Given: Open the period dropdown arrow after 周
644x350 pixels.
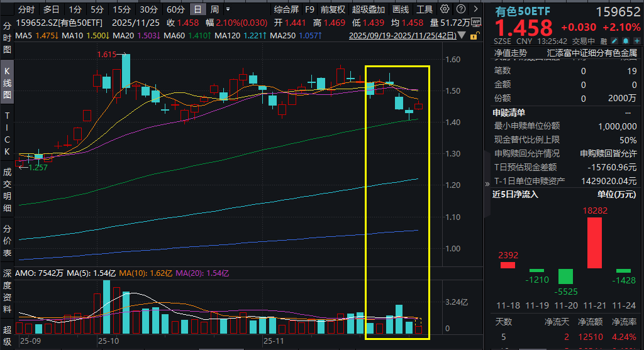Looking at the screenshot, I should click(227, 9).
